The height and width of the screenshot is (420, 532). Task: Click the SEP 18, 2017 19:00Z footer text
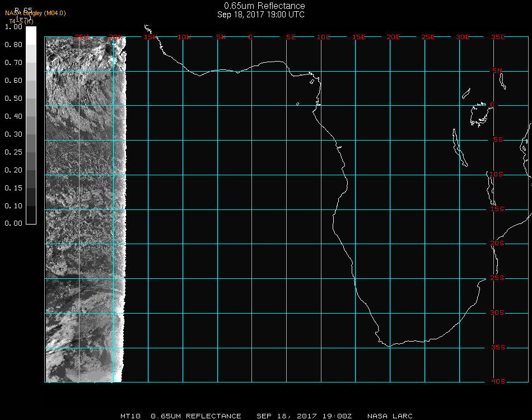(x=304, y=416)
